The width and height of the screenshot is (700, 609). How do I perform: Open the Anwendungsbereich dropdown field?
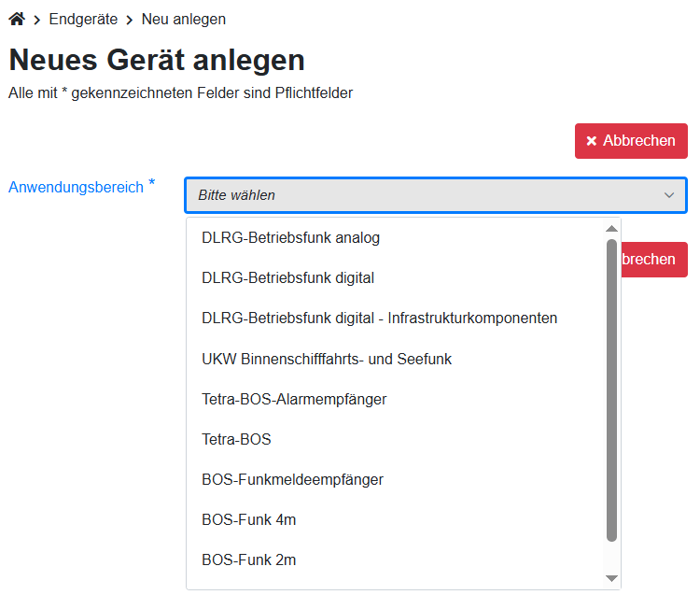point(436,195)
